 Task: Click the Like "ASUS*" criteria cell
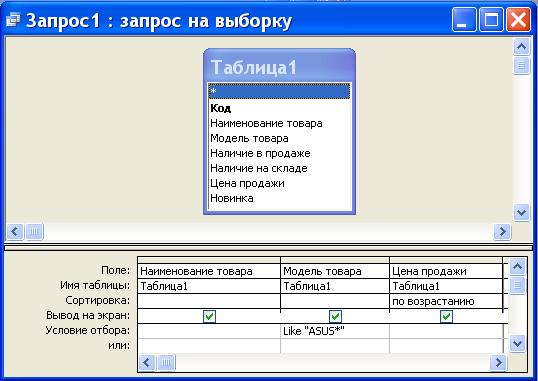click(x=335, y=331)
